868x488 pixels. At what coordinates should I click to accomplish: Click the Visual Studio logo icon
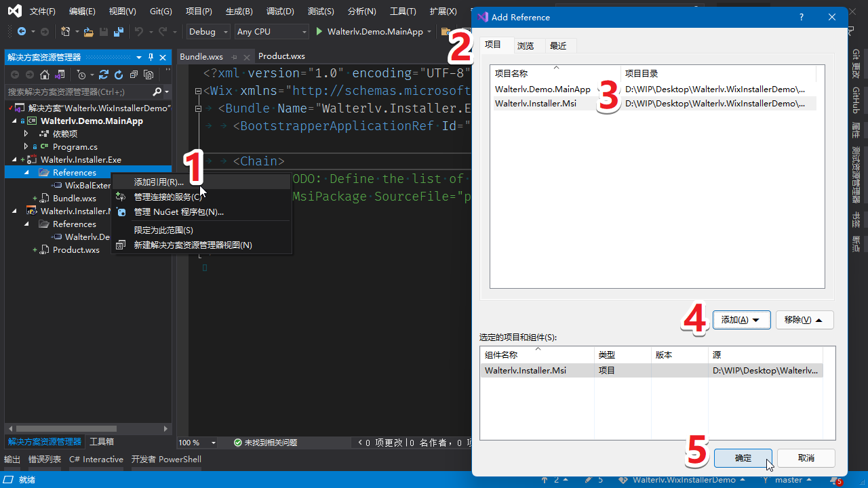coord(14,11)
